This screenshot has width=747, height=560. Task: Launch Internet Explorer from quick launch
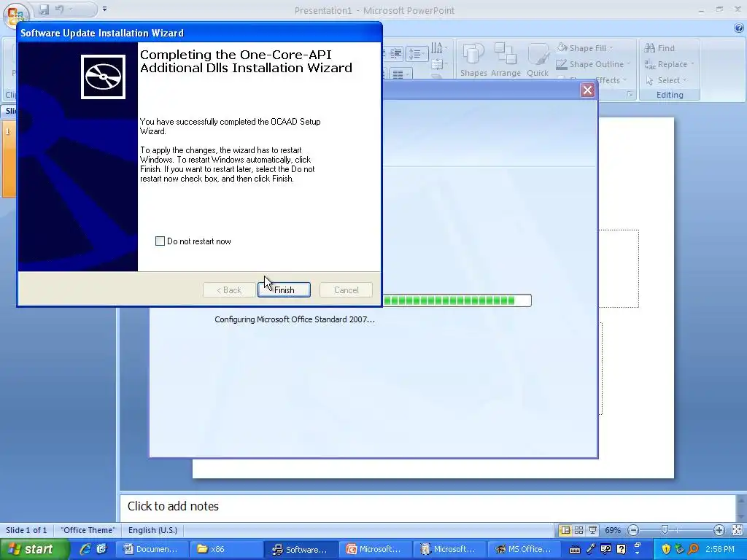coord(86,549)
